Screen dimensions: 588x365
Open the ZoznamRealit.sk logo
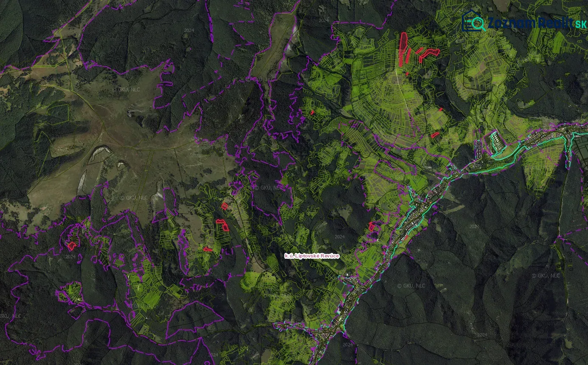(524, 21)
